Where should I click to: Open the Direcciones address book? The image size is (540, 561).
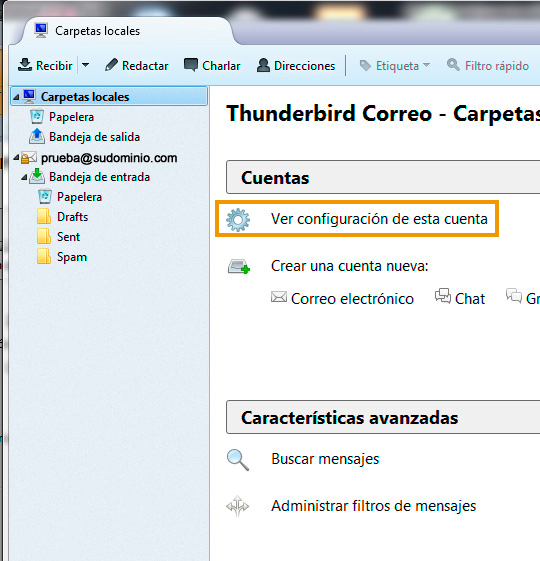click(296, 65)
